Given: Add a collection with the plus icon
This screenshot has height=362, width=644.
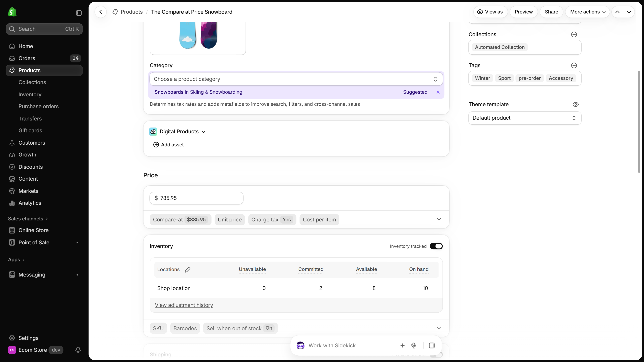Looking at the screenshot, I should coord(574,34).
